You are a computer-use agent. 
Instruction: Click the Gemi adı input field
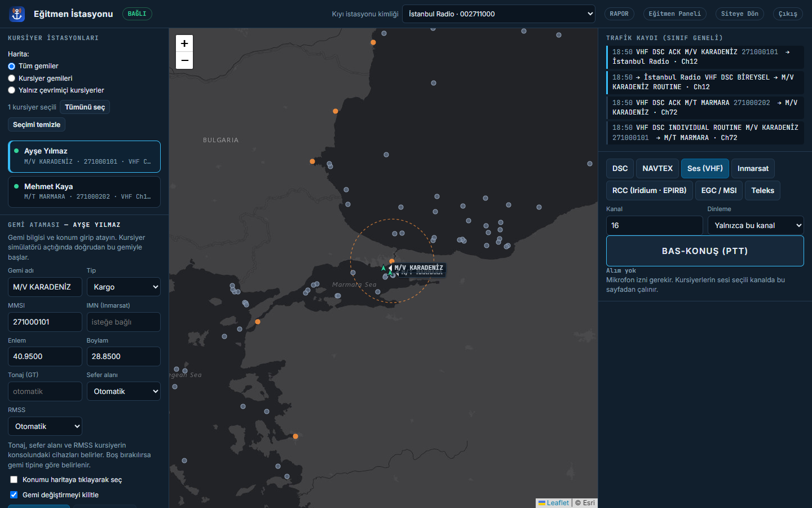(x=45, y=287)
